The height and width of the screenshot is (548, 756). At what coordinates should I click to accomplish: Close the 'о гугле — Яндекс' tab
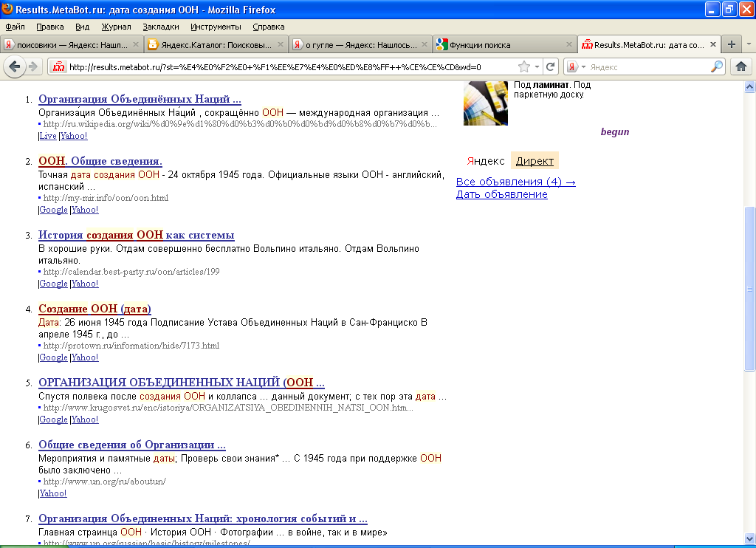pyautogui.click(x=425, y=44)
